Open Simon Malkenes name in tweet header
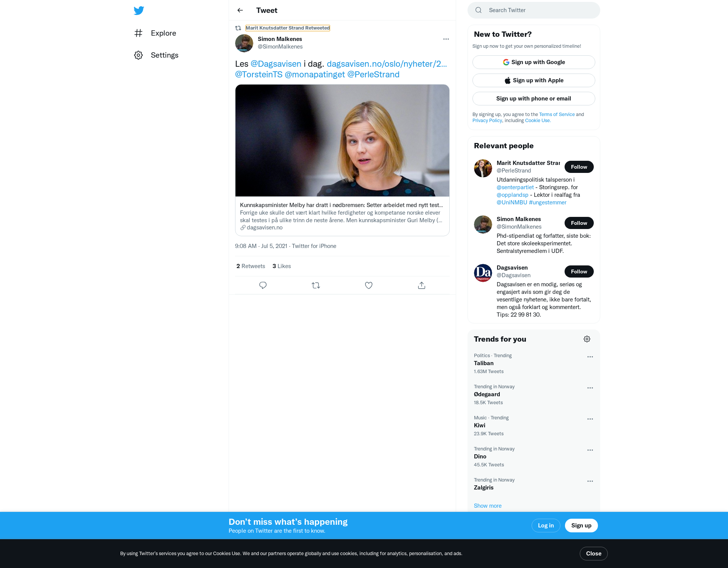The width and height of the screenshot is (728, 568). pos(280,39)
